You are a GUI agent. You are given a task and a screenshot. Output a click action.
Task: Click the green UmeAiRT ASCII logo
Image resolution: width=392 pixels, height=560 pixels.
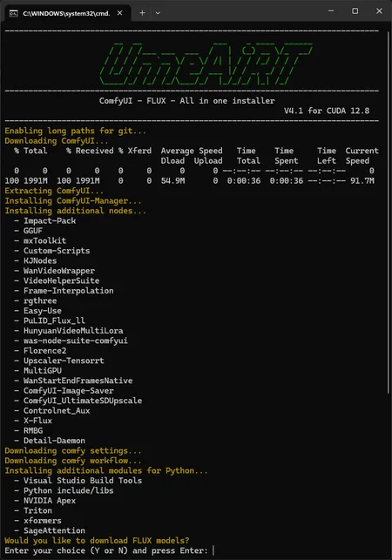pyautogui.click(x=206, y=64)
